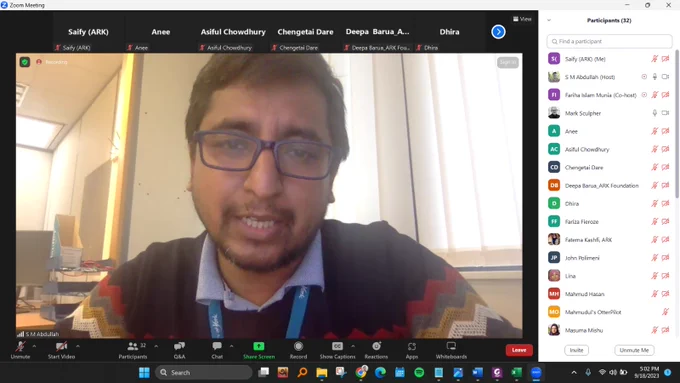The image size is (680, 383).
Task: Open the Windows Start menu
Action: (x=144, y=372)
